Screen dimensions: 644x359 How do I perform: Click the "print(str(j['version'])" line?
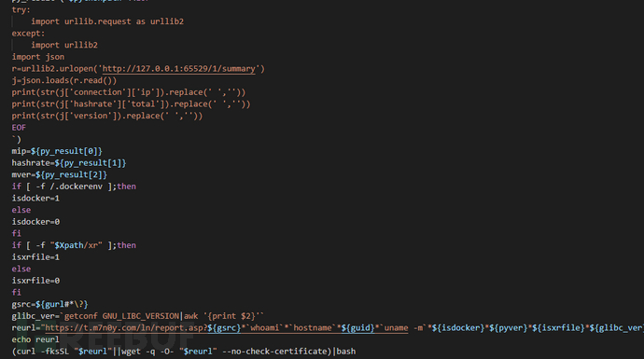[107, 116]
